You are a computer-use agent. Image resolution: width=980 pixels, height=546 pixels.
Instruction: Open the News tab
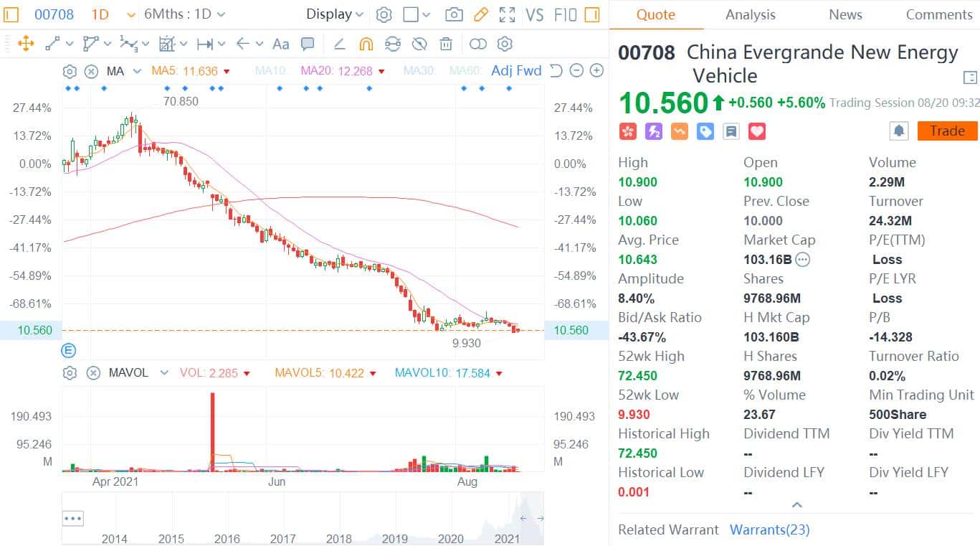(x=845, y=14)
